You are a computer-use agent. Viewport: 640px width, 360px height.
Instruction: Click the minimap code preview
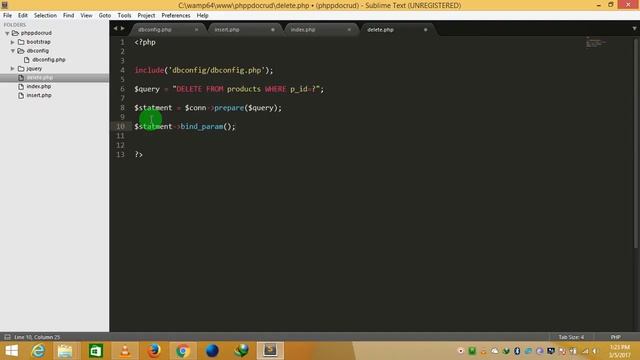coord(596,42)
